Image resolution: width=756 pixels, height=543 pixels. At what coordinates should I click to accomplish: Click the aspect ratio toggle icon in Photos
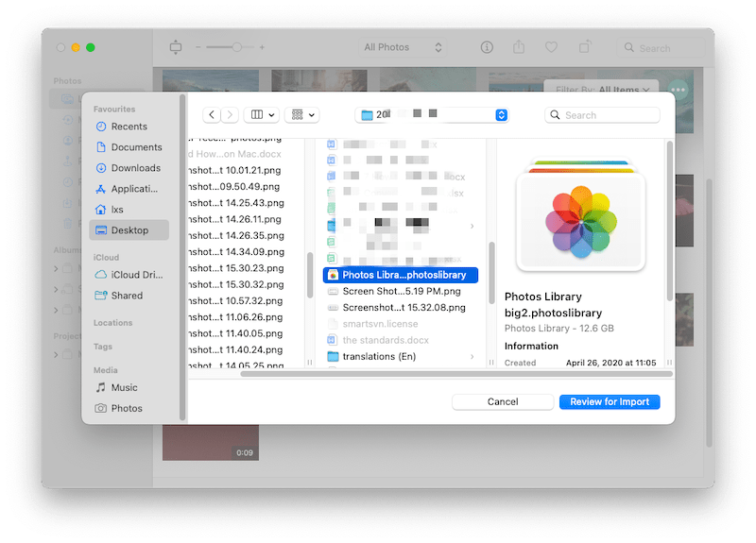(x=176, y=47)
